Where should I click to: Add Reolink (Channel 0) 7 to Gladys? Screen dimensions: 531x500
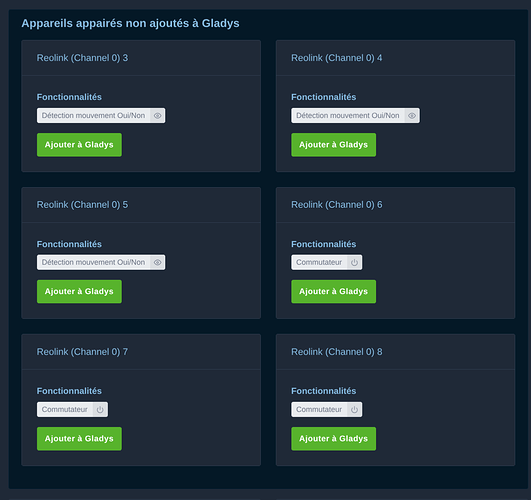[x=79, y=438]
